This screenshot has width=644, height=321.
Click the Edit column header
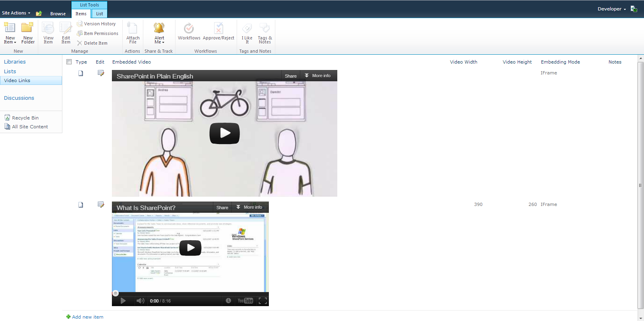[x=100, y=62]
